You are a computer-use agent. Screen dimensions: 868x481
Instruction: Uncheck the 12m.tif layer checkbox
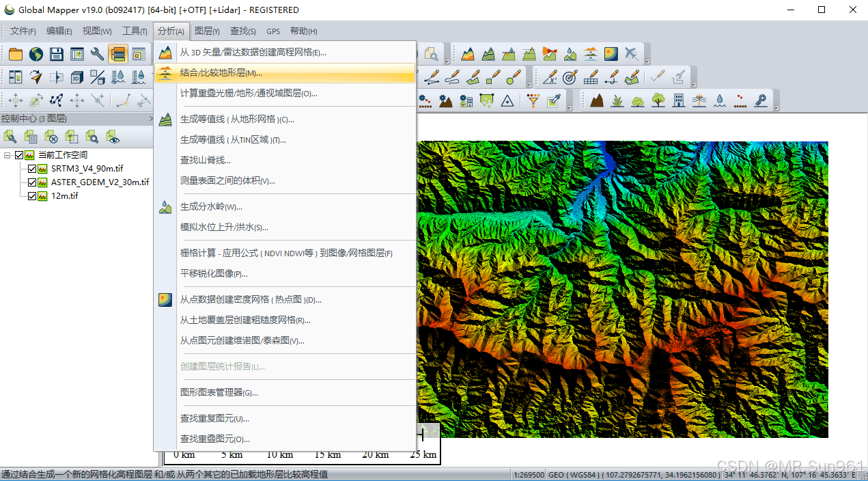tap(31, 196)
